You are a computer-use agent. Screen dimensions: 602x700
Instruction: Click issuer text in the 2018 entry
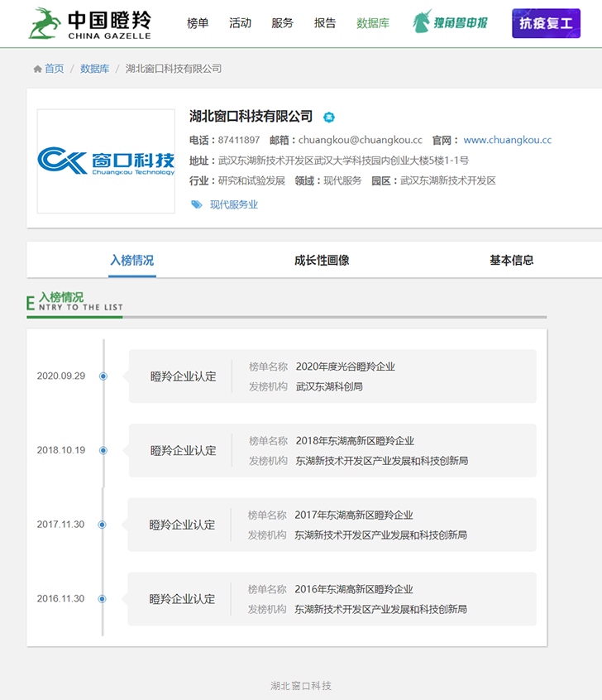381,461
